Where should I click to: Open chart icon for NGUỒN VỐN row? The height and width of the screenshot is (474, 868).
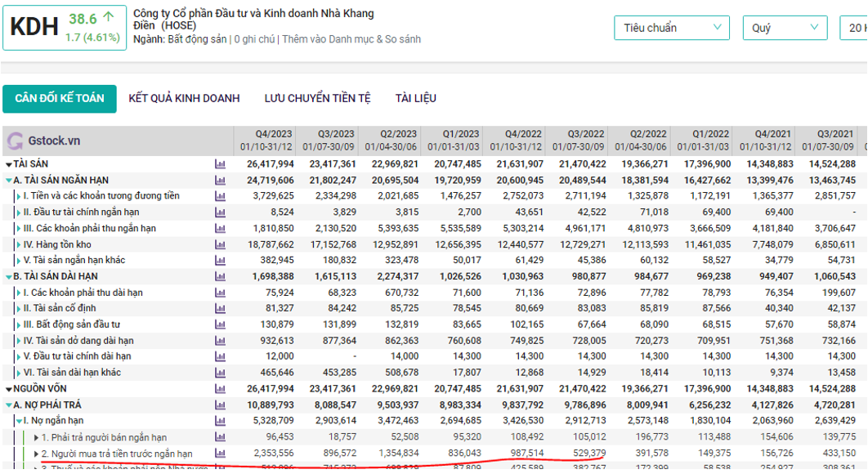[219, 389]
